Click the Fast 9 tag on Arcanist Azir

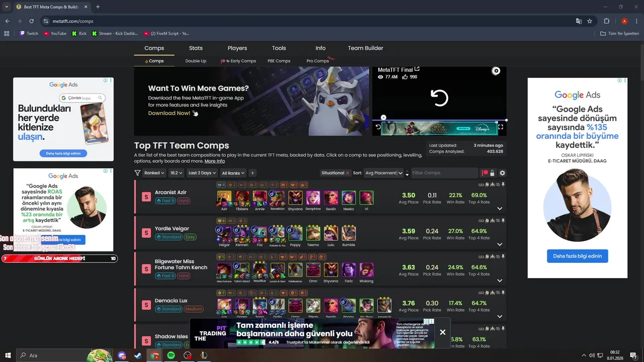165,201
